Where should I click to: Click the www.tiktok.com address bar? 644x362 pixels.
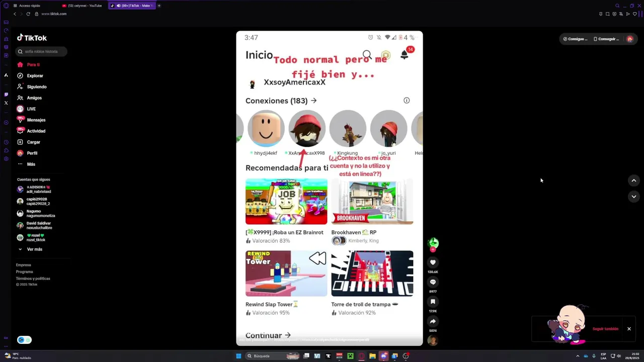pyautogui.click(x=54, y=14)
